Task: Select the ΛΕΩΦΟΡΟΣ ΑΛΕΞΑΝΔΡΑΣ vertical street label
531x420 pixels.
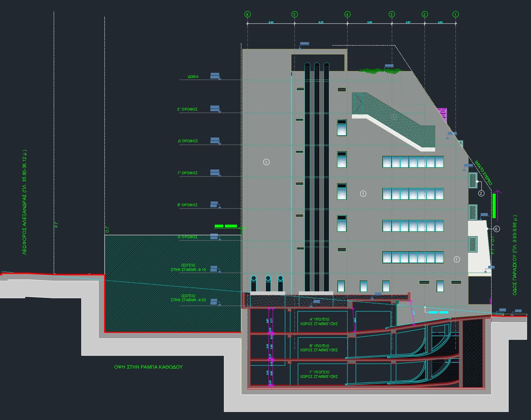Action: point(25,202)
